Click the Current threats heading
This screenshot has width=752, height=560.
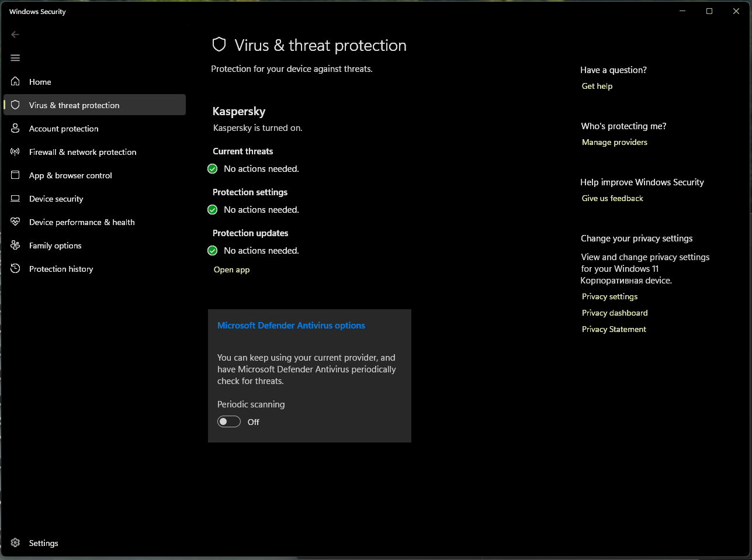click(x=243, y=151)
